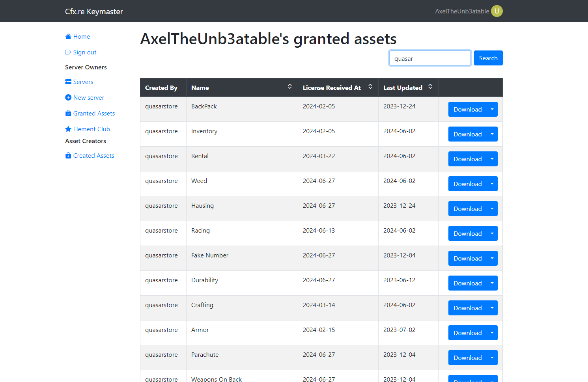Download the Rental asset
This screenshot has height=382, width=588.
click(x=468, y=159)
